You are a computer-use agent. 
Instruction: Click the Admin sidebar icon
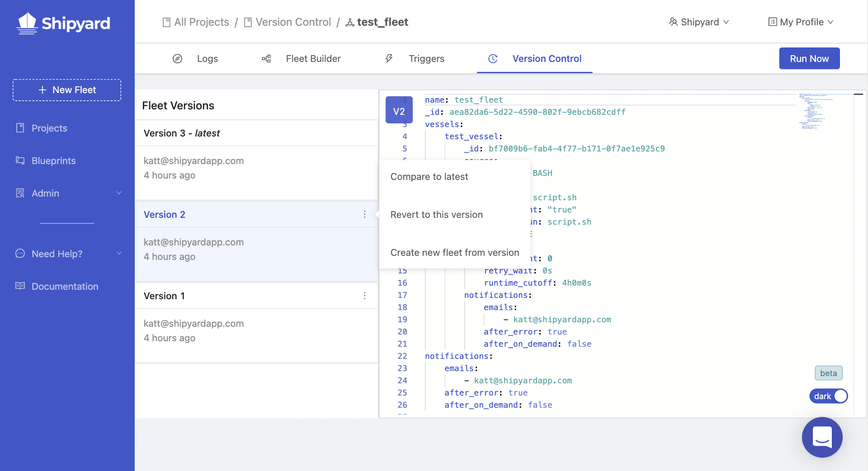coord(20,193)
